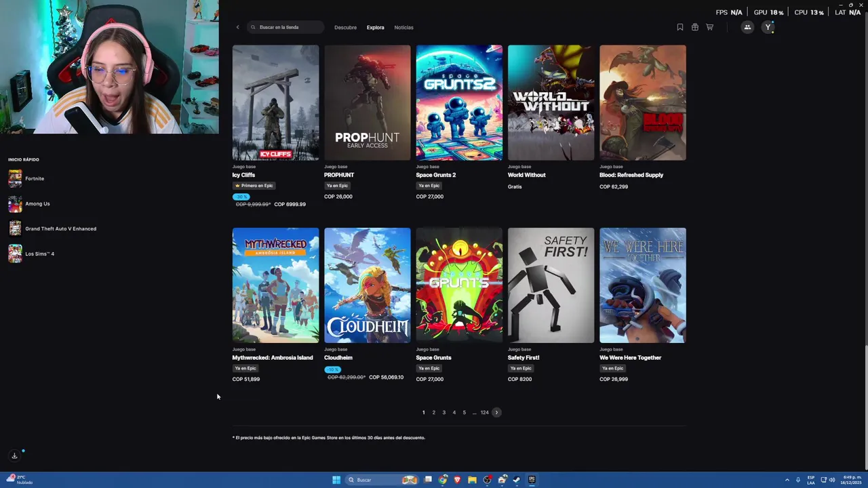Viewport: 868px width, 488px height.
Task: Open Task View on the taskbar
Action: click(x=428, y=480)
